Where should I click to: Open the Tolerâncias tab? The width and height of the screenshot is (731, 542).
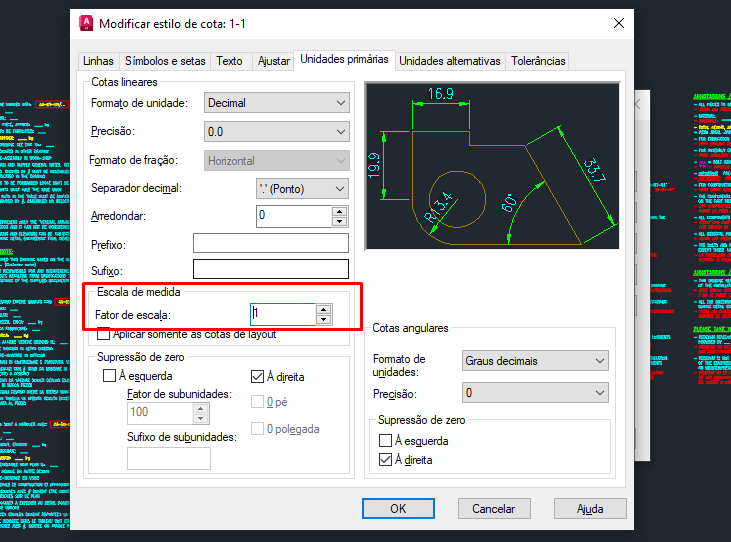point(538,61)
